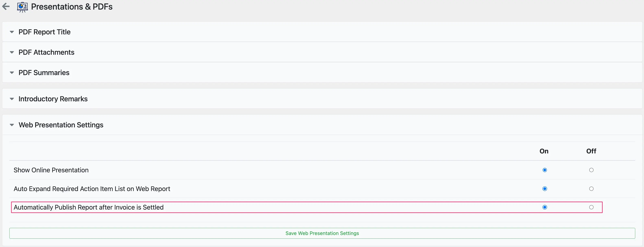This screenshot has height=247, width=644.
Task: Click the Off column header
Action: point(591,151)
